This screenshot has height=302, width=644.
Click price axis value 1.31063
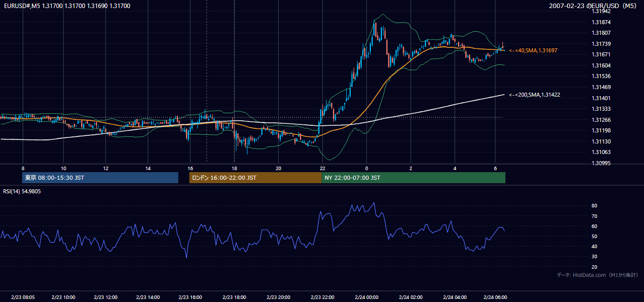click(x=601, y=152)
